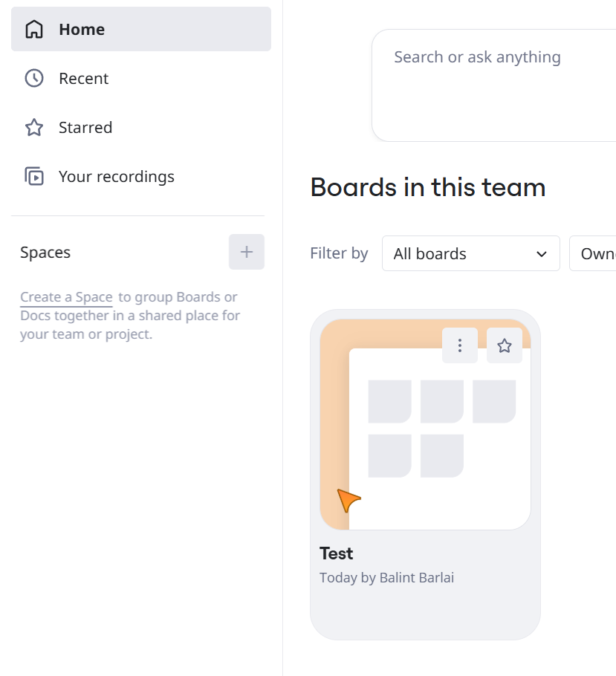The height and width of the screenshot is (676, 616).
Task: Focus the Search or ask anything field
Action: [x=494, y=85]
